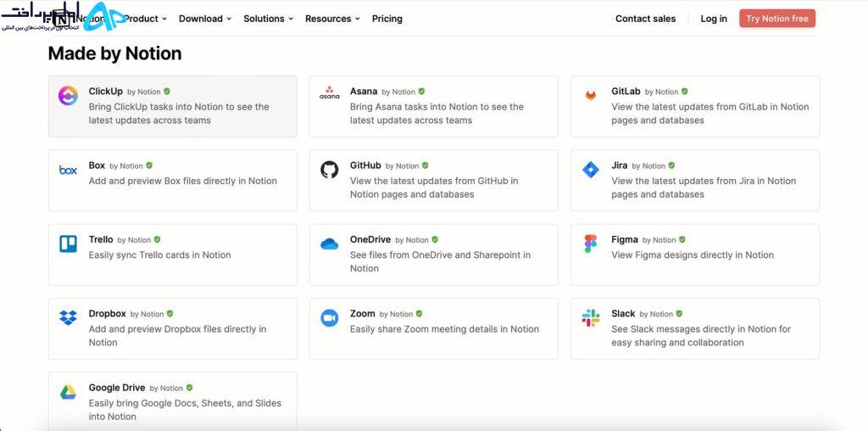This screenshot has height=431, width=868.
Task: Click the verified badge next to Asana
Action: click(421, 92)
